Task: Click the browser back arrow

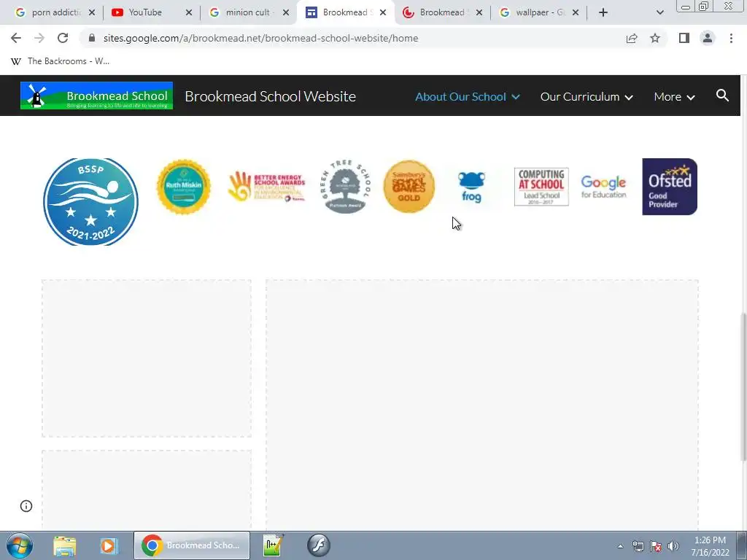Action: coord(16,38)
